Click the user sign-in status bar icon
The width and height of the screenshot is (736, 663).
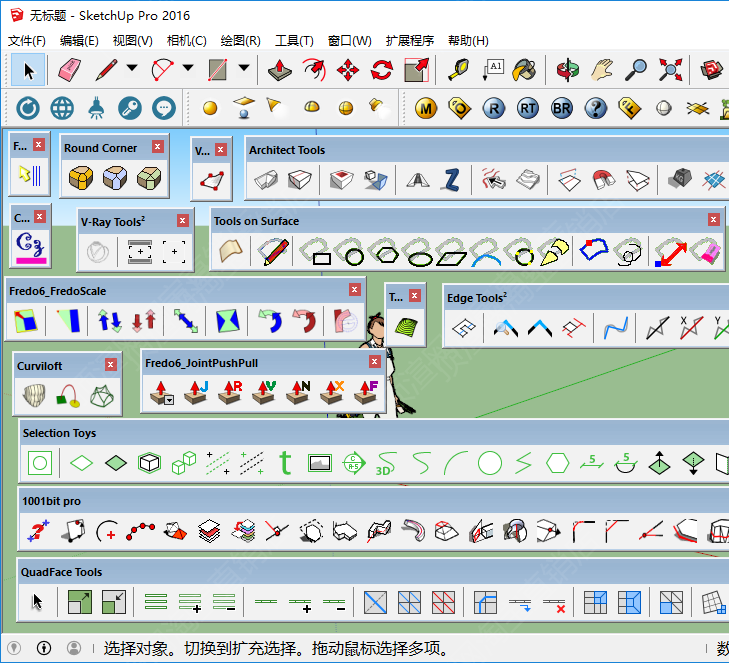[x=74, y=648]
